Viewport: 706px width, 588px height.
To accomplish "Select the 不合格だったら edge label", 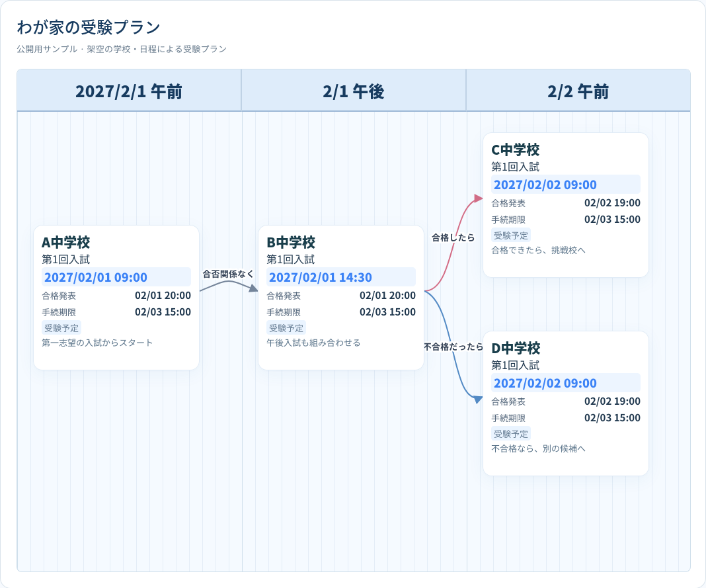I will tap(453, 347).
